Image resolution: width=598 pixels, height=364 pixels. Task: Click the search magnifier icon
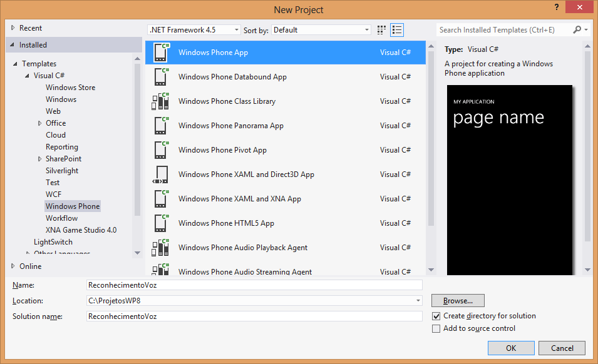pyautogui.click(x=577, y=29)
